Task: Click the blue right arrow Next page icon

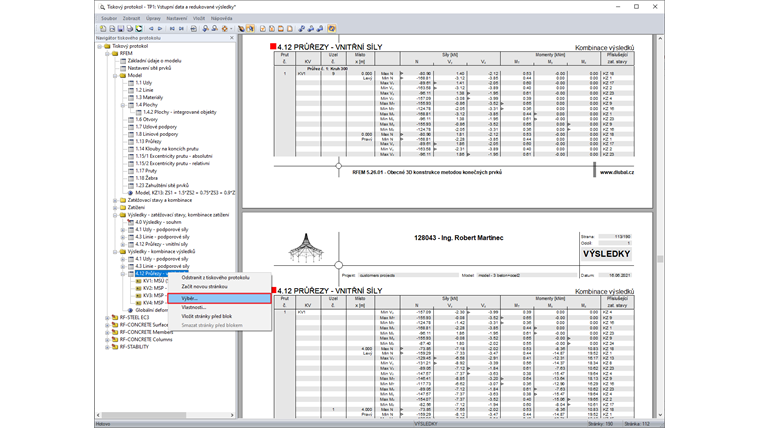Action: point(159,29)
